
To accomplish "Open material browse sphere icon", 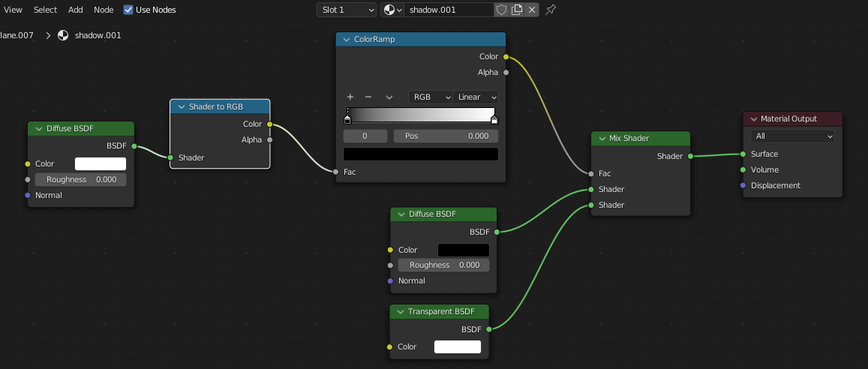I will tap(392, 10).
